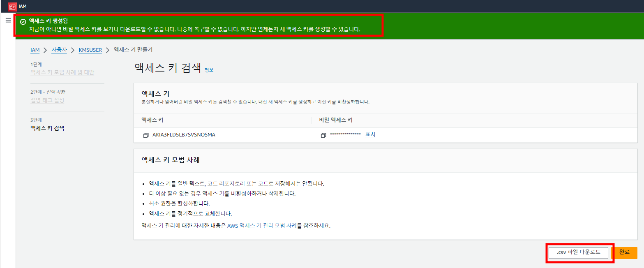Copy the access key AKIA3FLD5LB7SVSNOSMA
Screen dimensions: 644x268
[146, 135]
